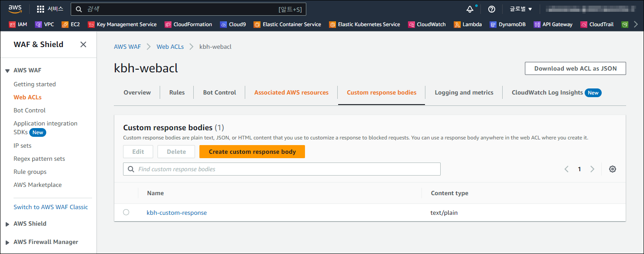Switch to the Bot Control tab
The height and width of the screenshot is (254, 644).
click(x=219, y=92)
